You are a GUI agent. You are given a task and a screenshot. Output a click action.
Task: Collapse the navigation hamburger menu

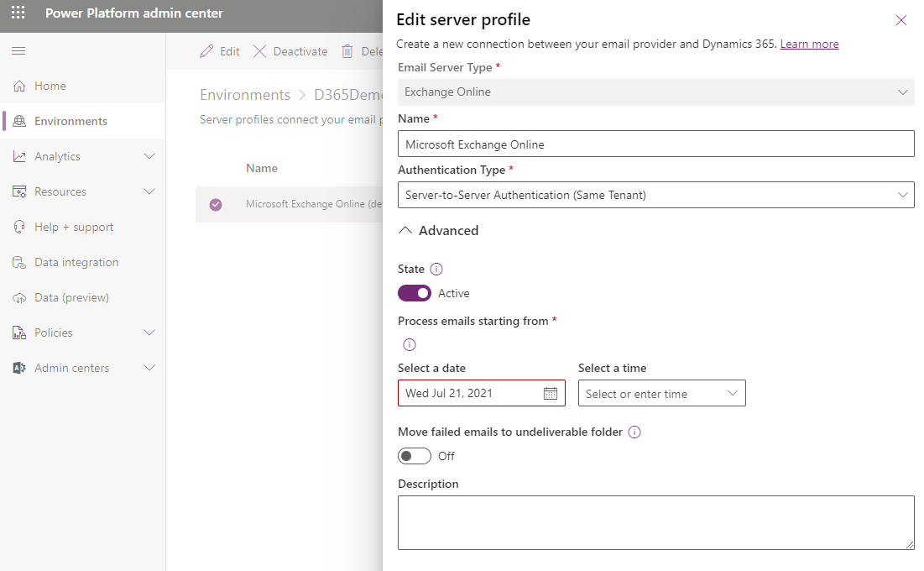click(18, 50)
